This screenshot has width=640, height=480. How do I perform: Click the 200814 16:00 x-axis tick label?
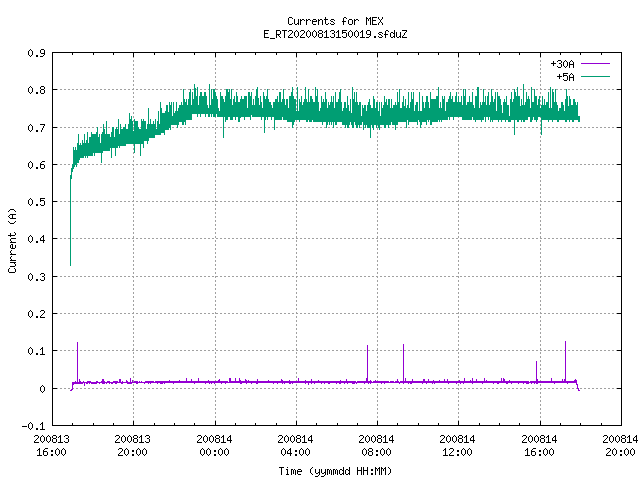539,445
